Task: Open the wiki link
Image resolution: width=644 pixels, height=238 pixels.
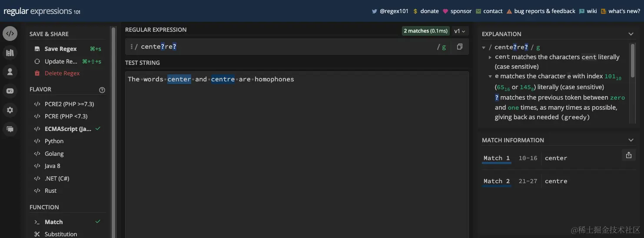Action: (592, 11)
